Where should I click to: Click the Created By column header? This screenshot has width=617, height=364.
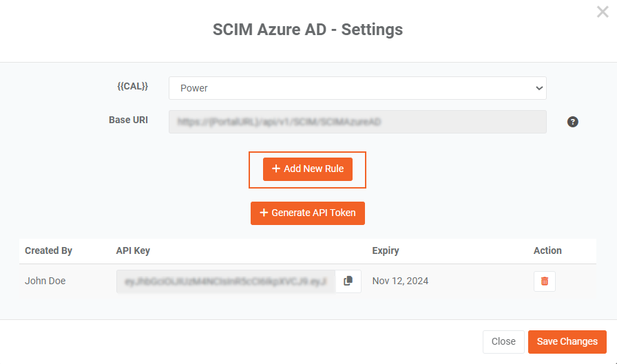[48, 250]
